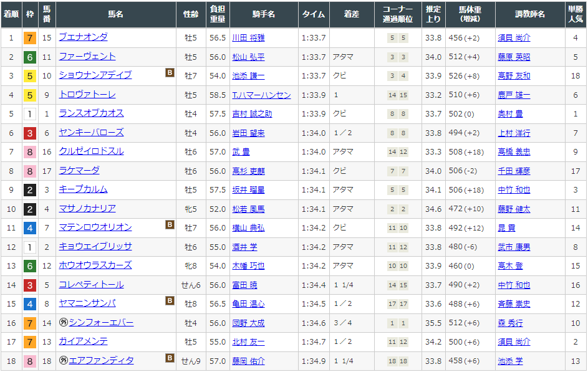Open horse page for ブエナオンダ
Viewport: 588px width, 372px height.
tap(83, 37)
